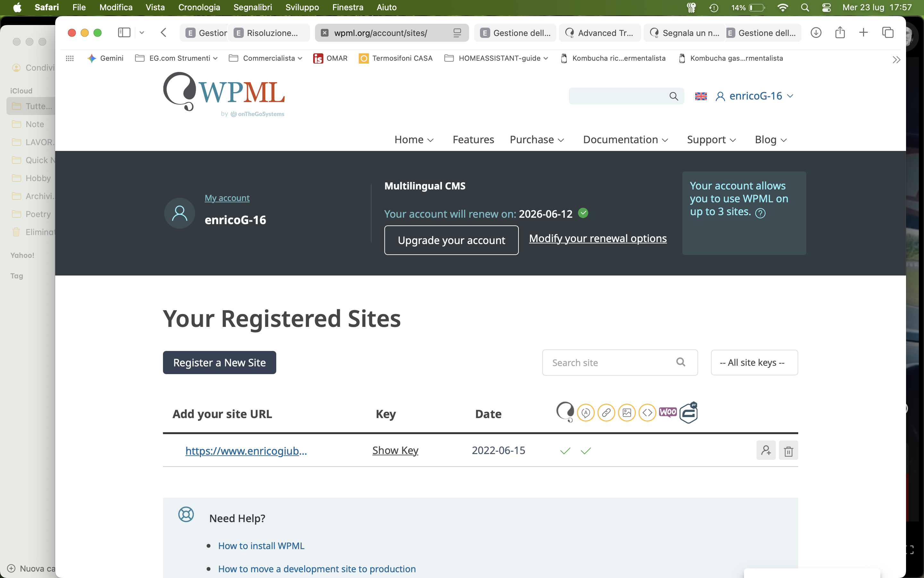The image size is (924, 578).
Task: Click the site search magnifier icon
Action: point(673,96)
